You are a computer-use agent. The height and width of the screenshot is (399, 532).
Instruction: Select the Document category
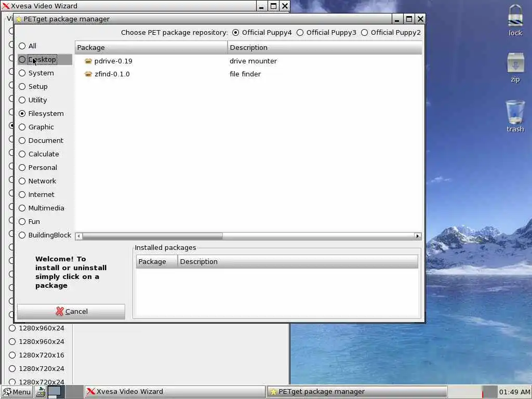(x=41, y=140)
